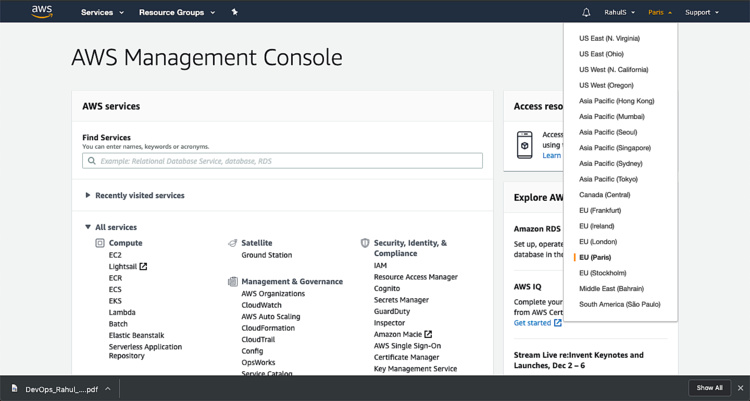Open the Support menu
Screen dimensions: 750x401
[x=701, y=12]
